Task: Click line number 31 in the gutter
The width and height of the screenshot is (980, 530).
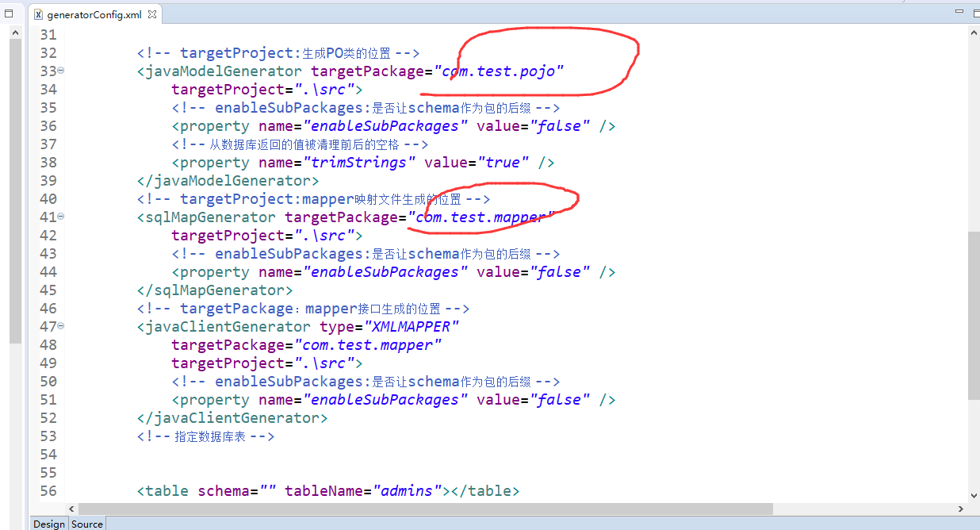Action: (48, 35)
